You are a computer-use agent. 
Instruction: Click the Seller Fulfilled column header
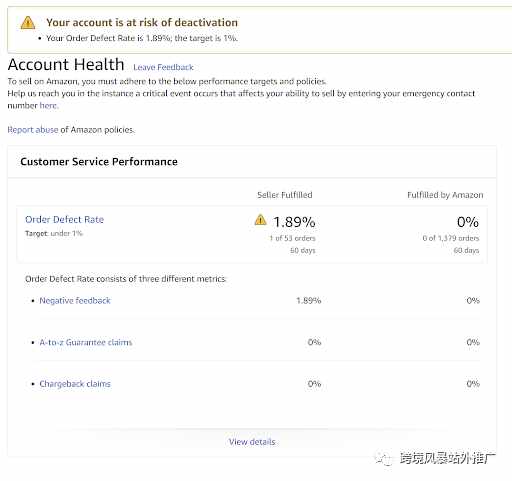(x=285, y=195)
